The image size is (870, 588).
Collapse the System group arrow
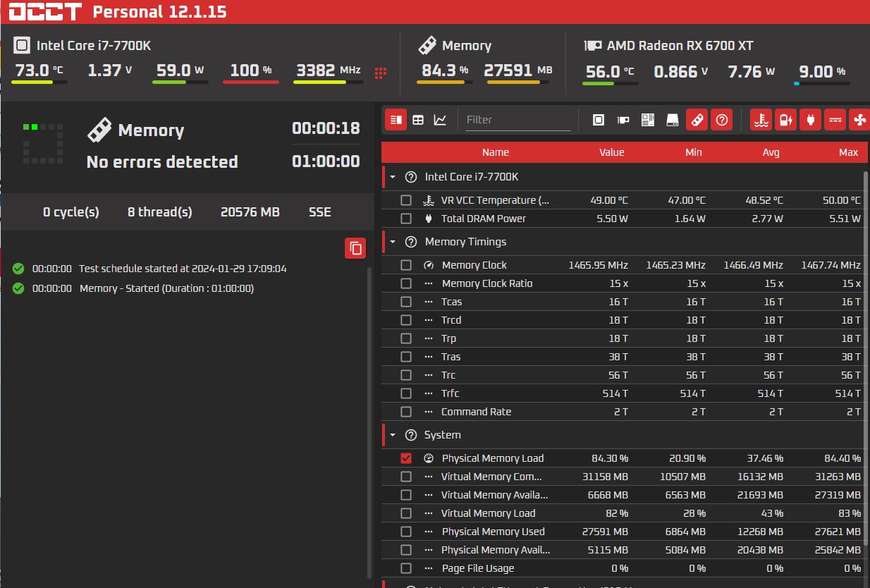(x=393, y=435)
